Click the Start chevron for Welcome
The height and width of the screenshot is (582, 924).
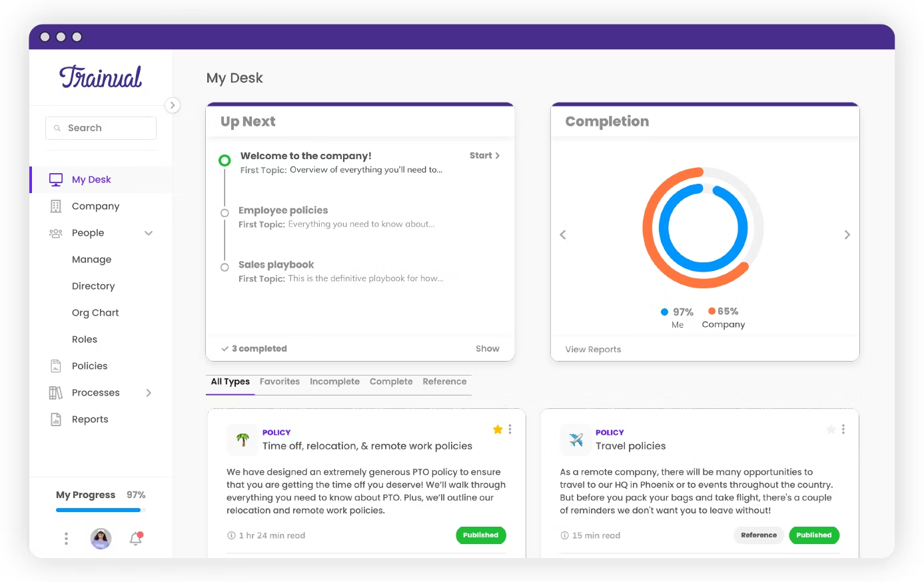pos(497,156)
